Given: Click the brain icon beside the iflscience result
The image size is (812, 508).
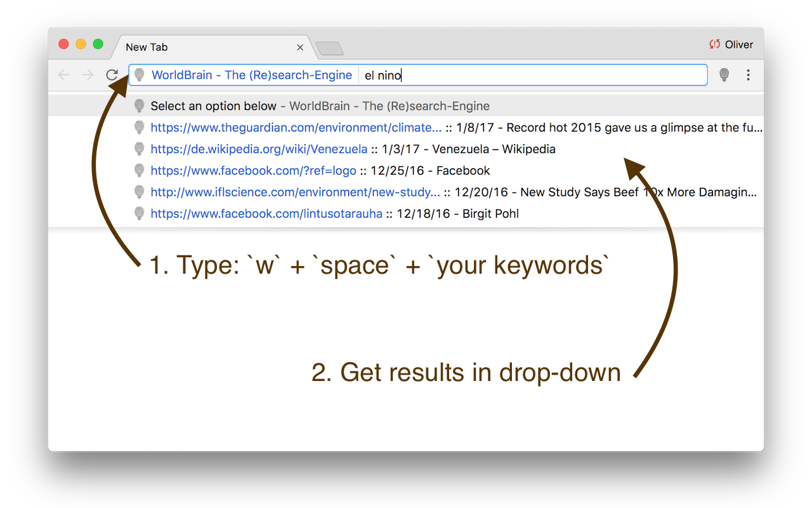Looking at the screenshot, I should (x=140, y=192).
